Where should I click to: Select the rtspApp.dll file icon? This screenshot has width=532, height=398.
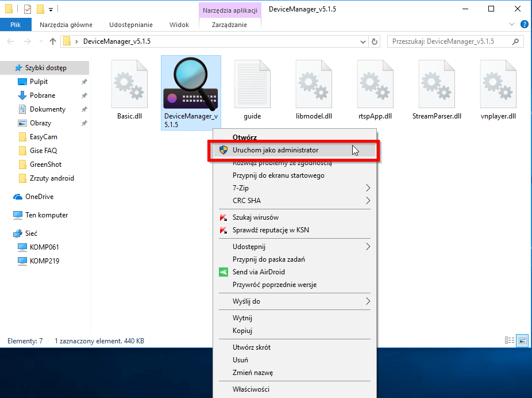[375, 86]
